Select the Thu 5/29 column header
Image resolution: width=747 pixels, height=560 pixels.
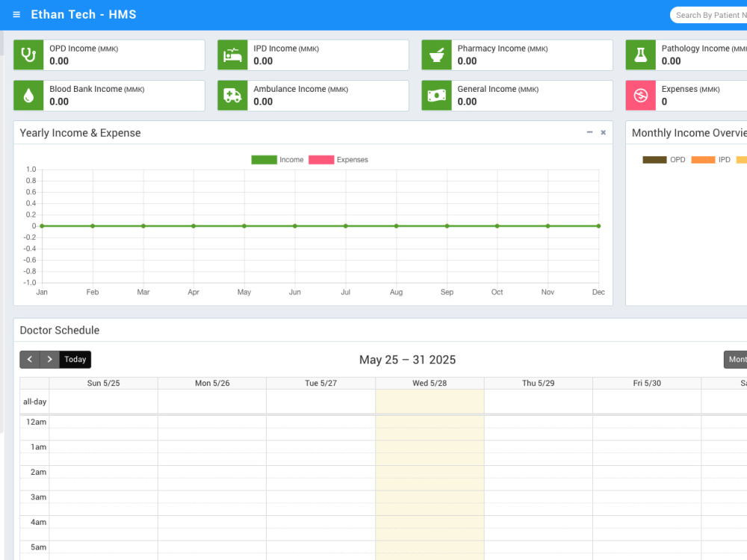click(539, 383)
